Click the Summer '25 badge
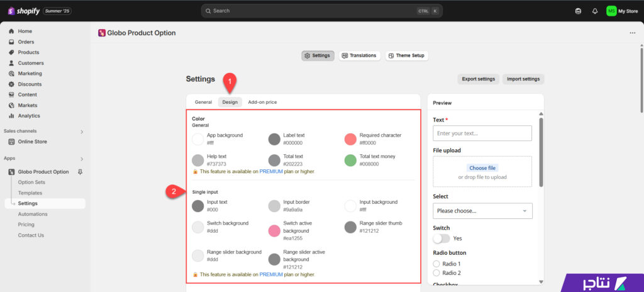The image size is (644, 292). tap(57, 11)
